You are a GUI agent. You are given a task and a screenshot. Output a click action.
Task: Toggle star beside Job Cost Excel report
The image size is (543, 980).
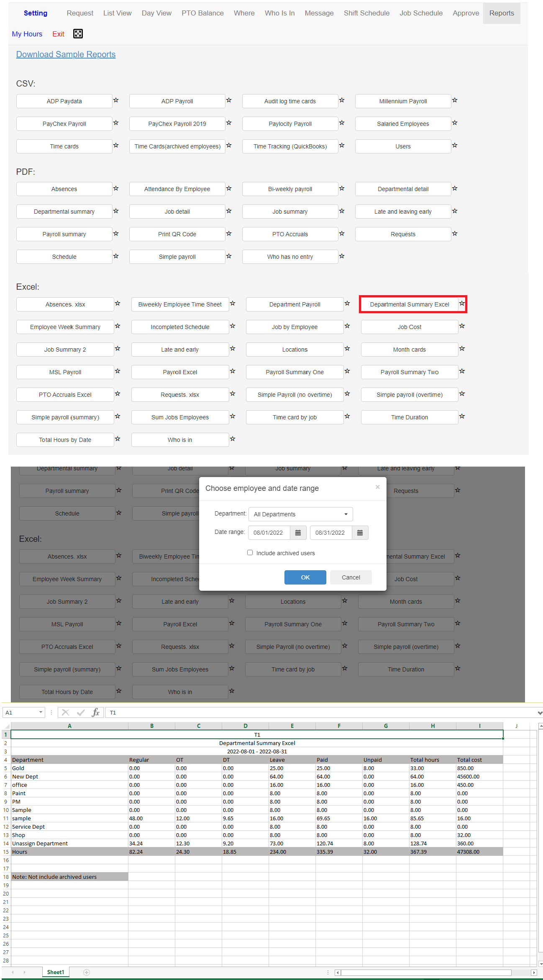(x=462, y=326)
